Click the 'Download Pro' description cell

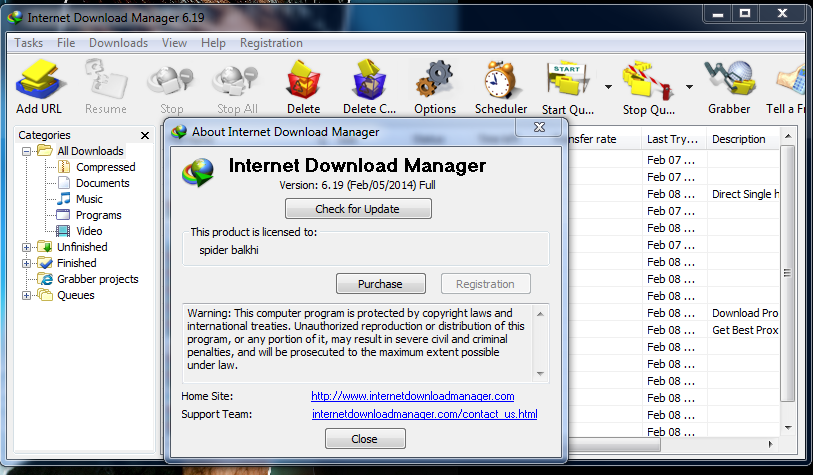[744, 313]
